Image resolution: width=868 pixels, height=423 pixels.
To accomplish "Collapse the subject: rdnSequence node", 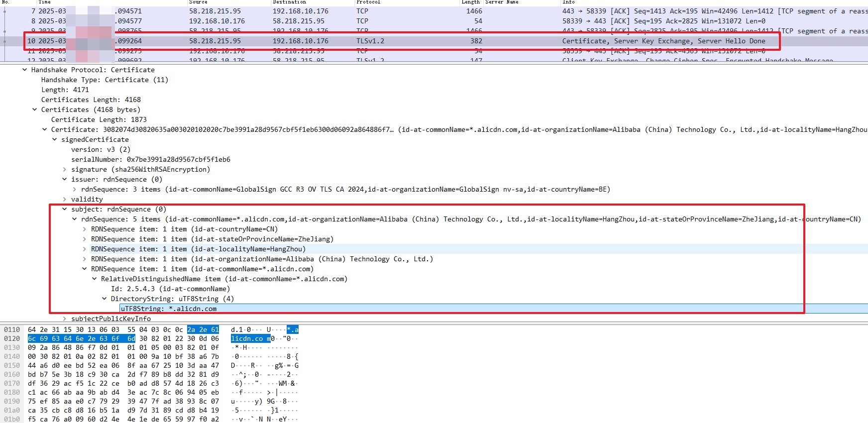I will click(65, 209).
